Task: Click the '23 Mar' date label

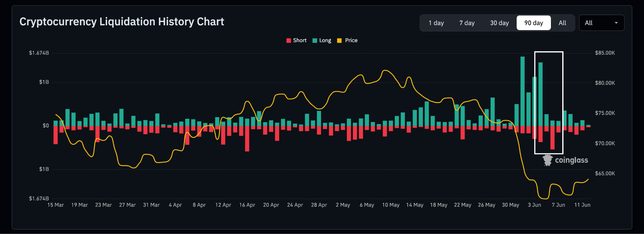Action: point(103,205)
